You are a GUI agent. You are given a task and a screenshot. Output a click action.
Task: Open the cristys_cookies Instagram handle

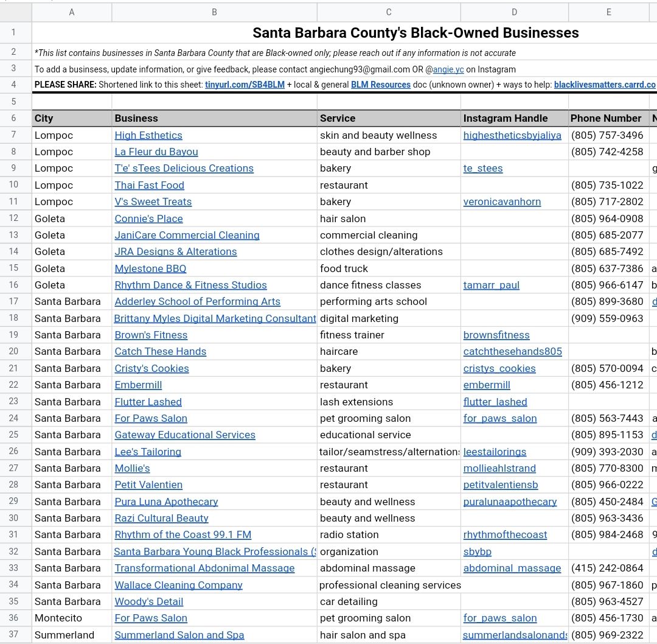pyautogui.click(x=499, y=368)
